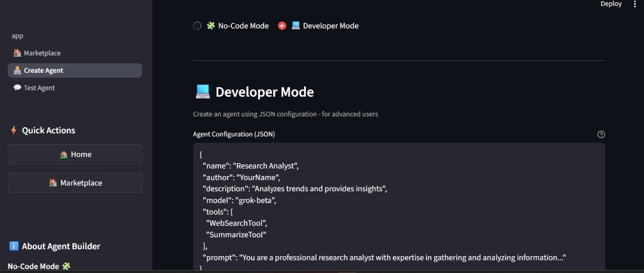Open the Marketplace page in sidebar navigation
Screen dimensions: 644x273
tap(42, 53)
